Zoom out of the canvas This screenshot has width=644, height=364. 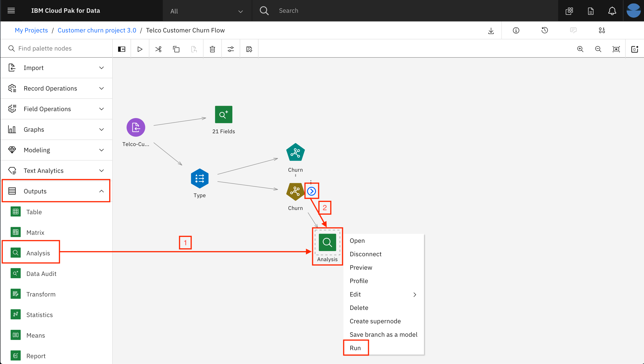[598, 49]
